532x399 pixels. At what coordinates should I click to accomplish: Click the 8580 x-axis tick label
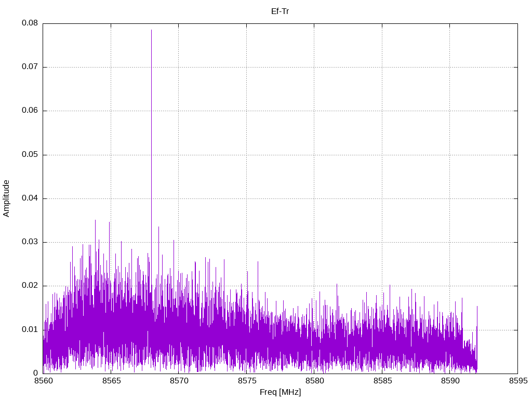pos(314,381)
